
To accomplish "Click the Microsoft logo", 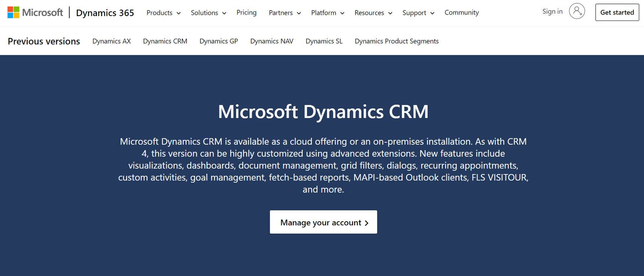I will [x=35, y=12].
